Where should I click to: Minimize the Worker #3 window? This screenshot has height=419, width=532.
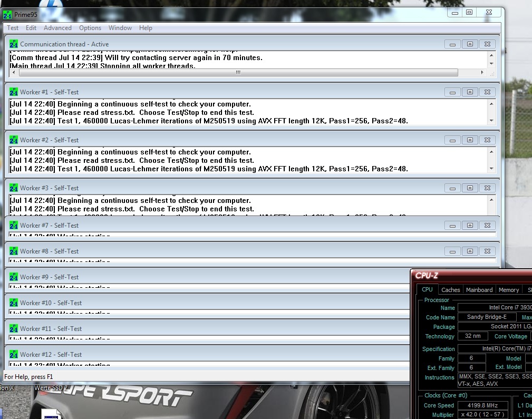tap(452, 188)
